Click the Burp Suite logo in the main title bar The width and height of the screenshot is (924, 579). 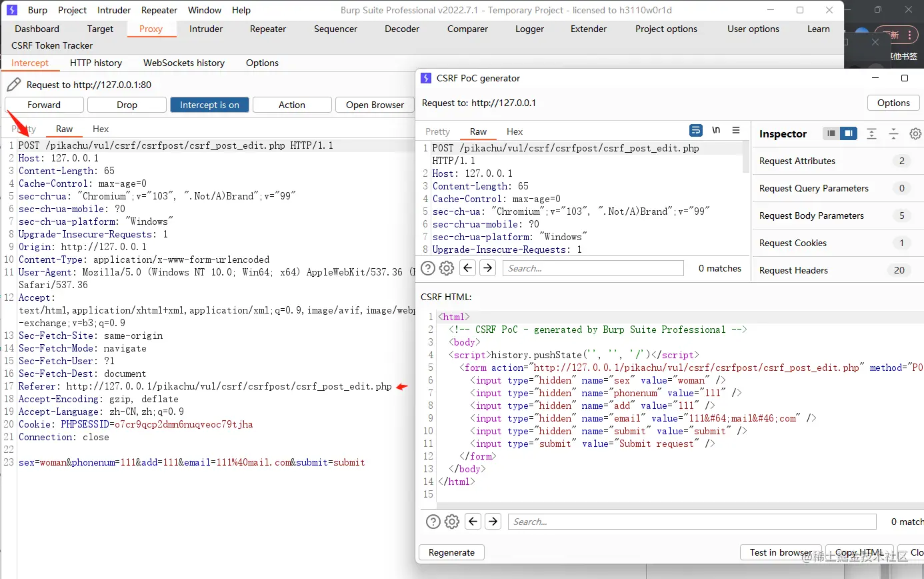tap(11, 10)
